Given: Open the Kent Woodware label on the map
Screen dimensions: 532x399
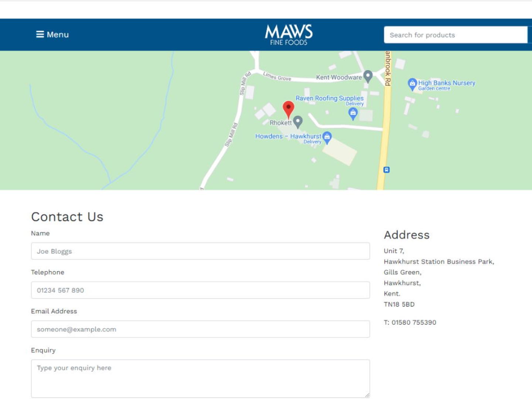Looking at the screenshot, I should click(339, 78).
